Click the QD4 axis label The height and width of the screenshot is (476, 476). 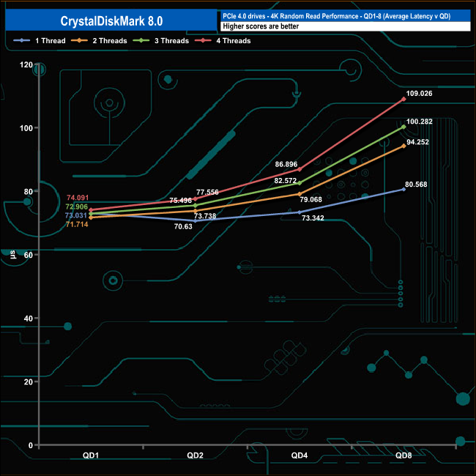coord(300,455)
